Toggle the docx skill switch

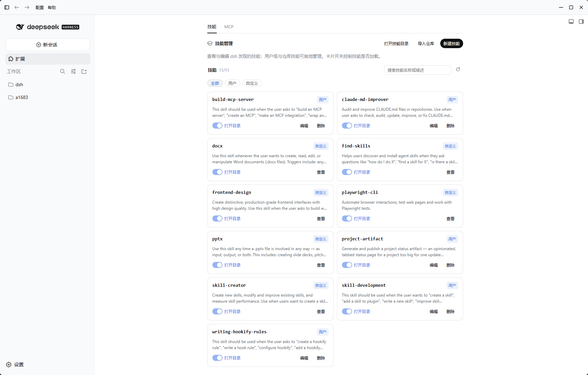click(x=217, y=172)
